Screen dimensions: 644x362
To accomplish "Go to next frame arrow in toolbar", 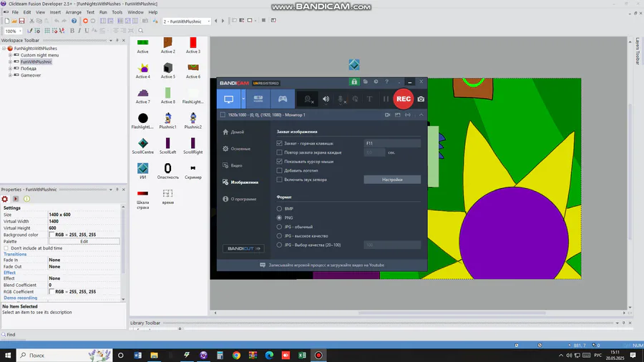I will click(223, 21).
